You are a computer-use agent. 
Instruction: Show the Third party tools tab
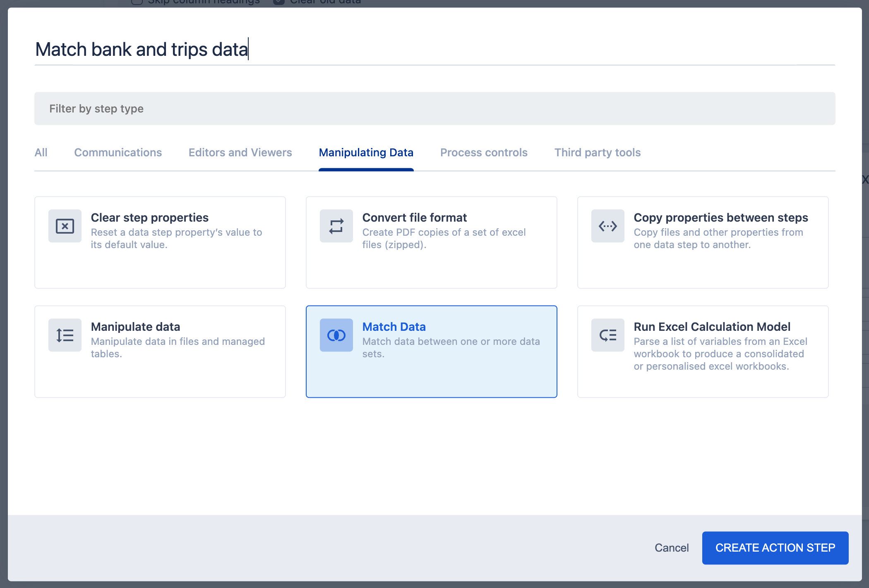point(597,153)
